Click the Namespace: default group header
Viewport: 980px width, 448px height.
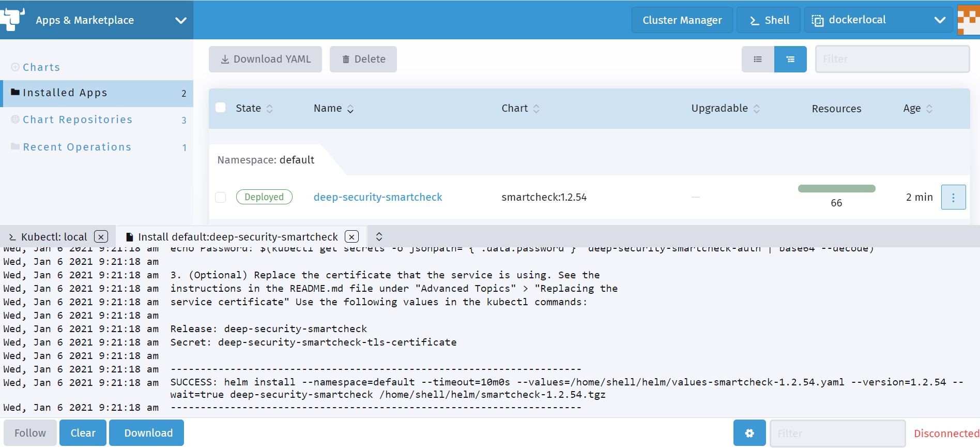pos(266,160)
